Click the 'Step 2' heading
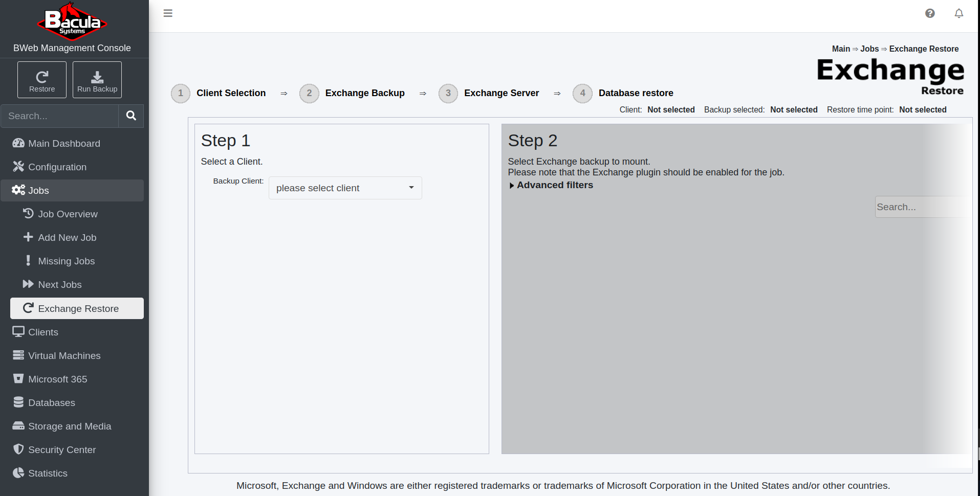Screen dimensions: 980x496 coord(532,140)
